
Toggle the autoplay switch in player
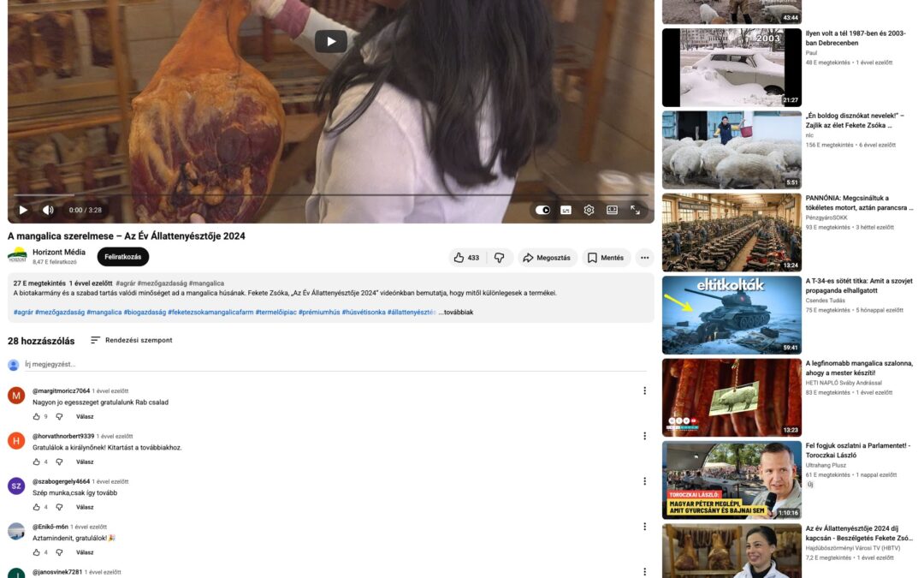pyautogui.click(x=542, y=210)
